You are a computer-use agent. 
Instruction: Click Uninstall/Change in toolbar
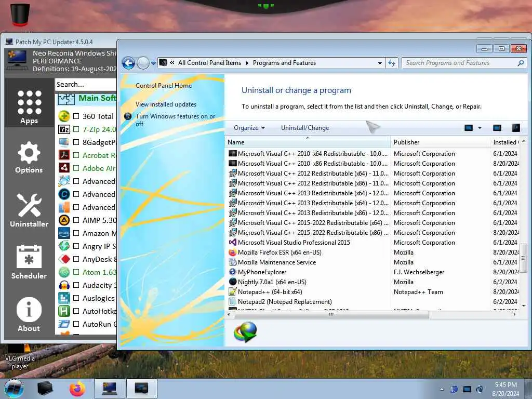305,128
